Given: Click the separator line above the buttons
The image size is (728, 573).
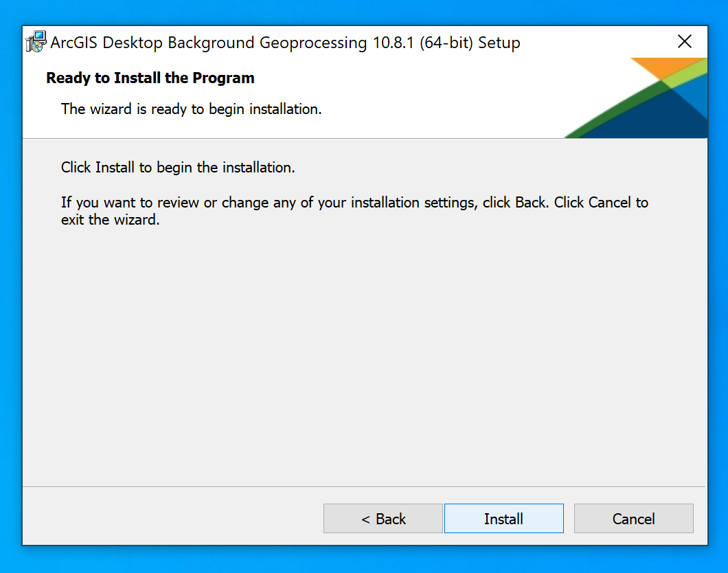Looking at the screenshot, I should coord(364,487).
